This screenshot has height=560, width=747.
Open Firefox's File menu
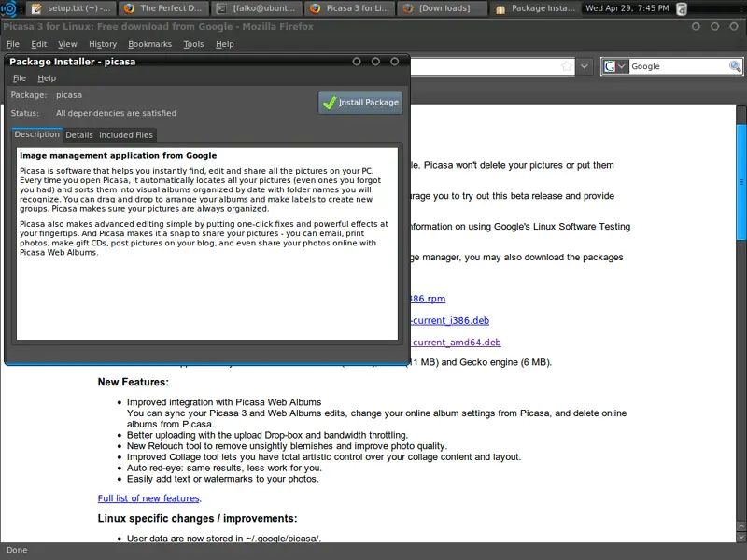click(13, 44)
